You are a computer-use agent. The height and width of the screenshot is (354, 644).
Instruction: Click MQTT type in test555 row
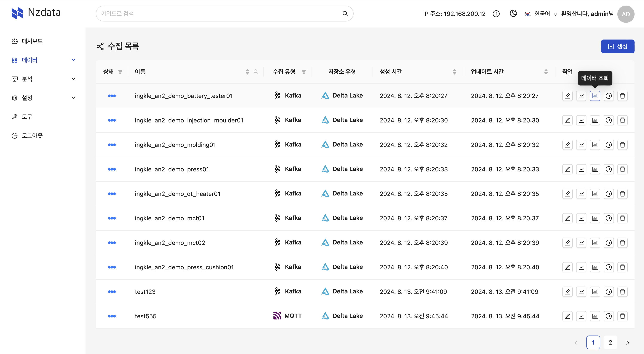tap(287, 316)
